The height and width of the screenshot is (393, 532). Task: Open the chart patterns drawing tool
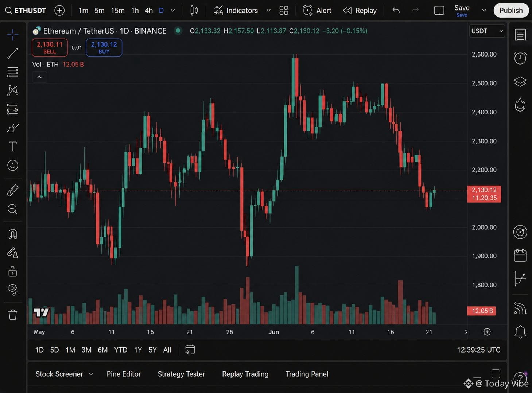(13, 90)
